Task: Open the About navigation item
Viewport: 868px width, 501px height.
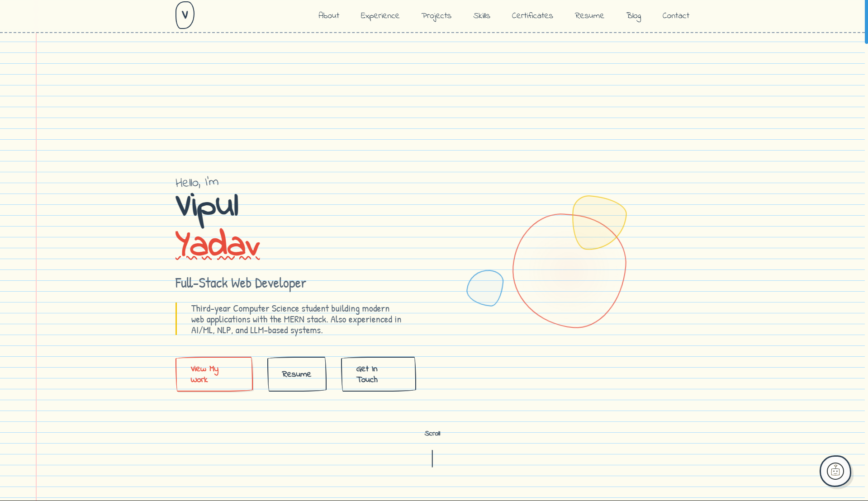Action: click(x=328, y=15)
